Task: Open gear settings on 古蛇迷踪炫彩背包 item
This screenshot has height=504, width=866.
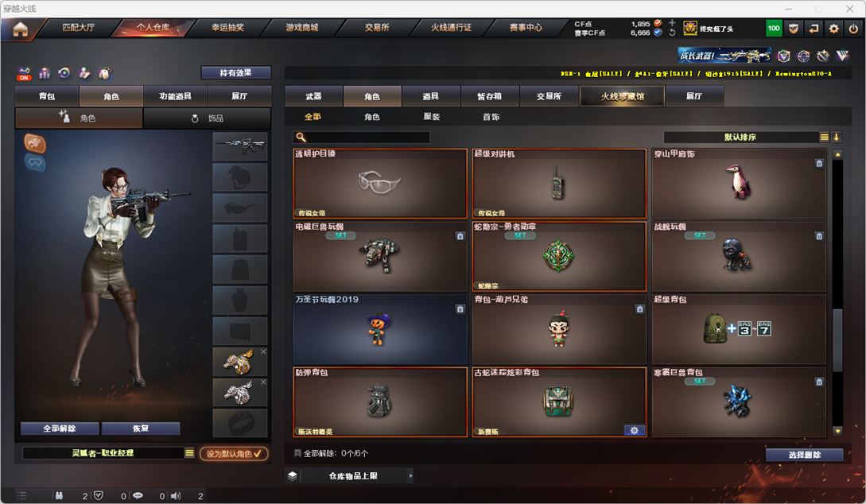Action: (x=634, y=431)
